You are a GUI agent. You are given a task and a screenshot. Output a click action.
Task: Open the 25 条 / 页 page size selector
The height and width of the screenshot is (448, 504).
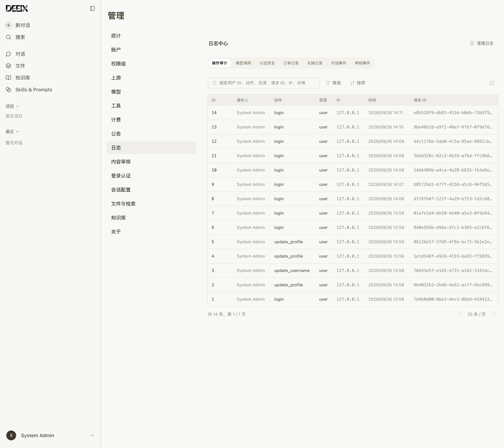click(x=476, y=314)
